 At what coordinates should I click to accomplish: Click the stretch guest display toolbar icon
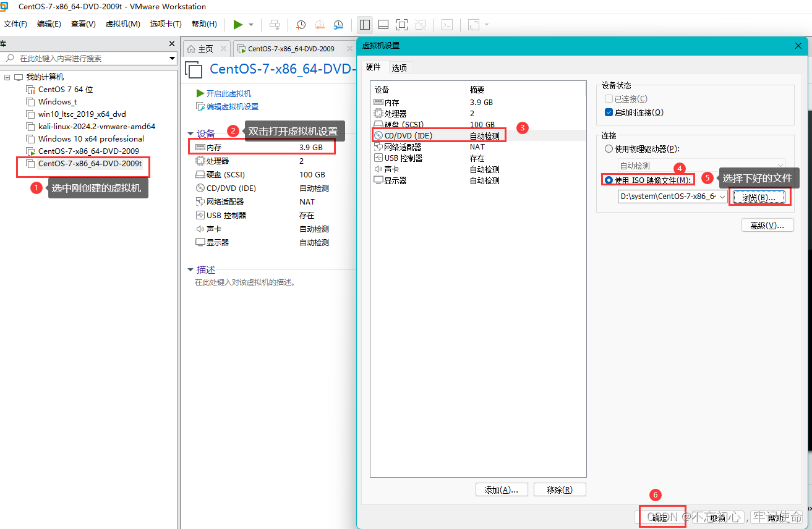(474, 25)
